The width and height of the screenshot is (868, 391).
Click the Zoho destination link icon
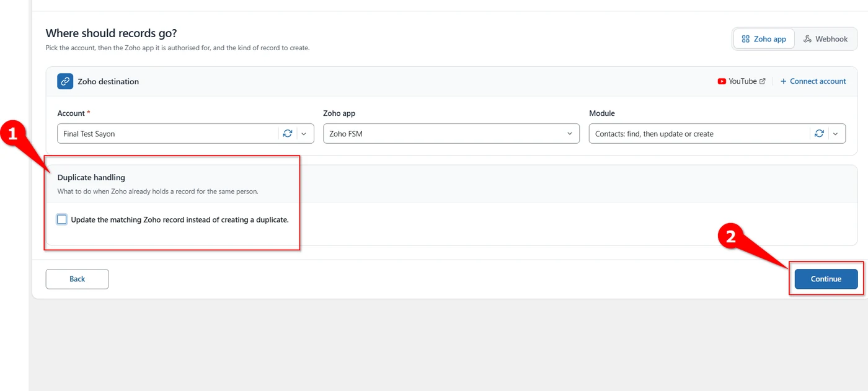65,81
